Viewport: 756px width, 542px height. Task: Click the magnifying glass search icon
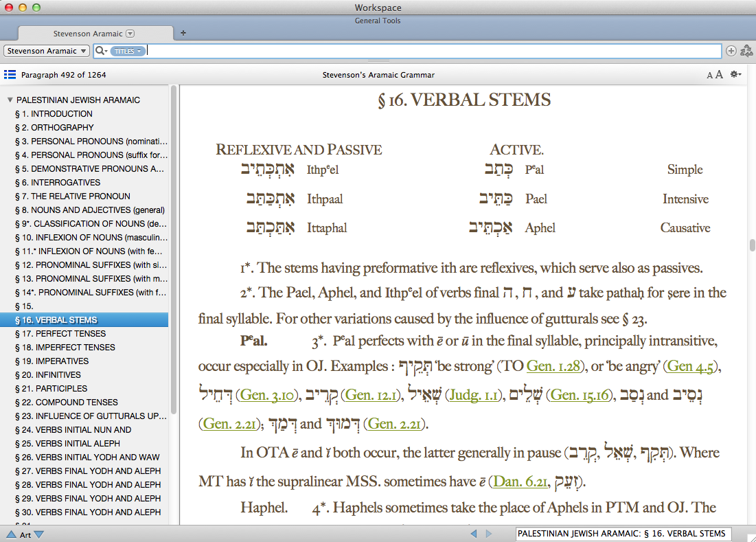101,51
